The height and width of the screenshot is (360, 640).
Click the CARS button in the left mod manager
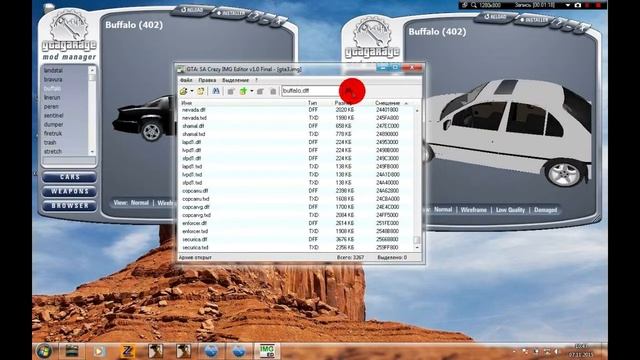point(69,177)
